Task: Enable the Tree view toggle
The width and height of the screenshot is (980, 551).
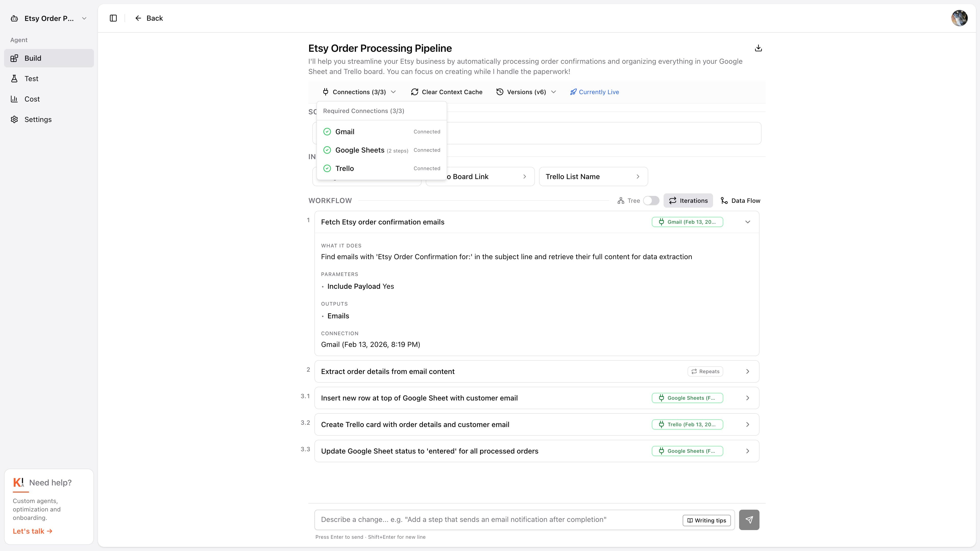Action: point(651,201)
